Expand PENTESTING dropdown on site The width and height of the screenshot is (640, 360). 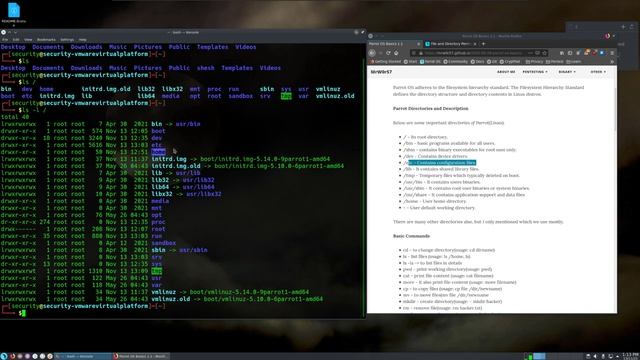point(535,72)
